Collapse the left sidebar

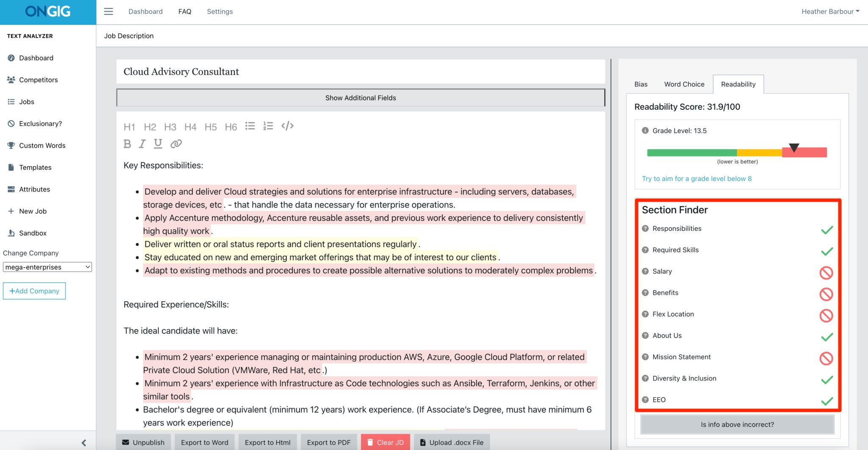pos(84,442)
